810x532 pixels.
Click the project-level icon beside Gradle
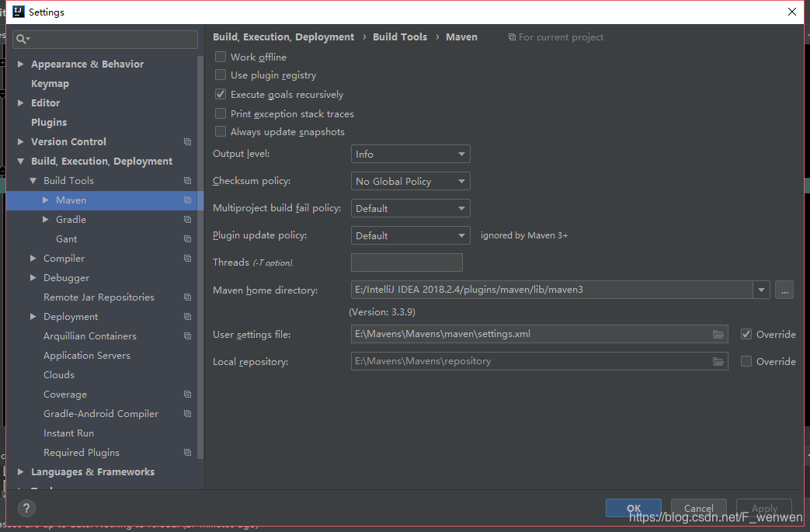(x=187, y=220)
